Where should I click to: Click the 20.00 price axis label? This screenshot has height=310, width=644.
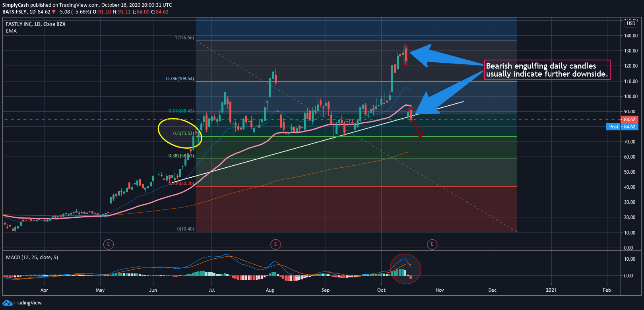click(x=630, y=217)
